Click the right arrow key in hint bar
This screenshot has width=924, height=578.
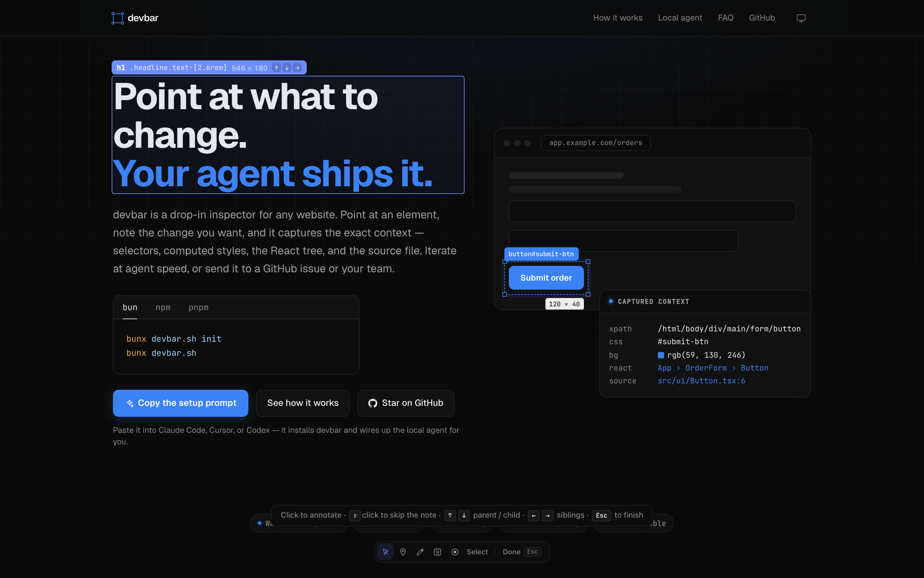(548, 515)
